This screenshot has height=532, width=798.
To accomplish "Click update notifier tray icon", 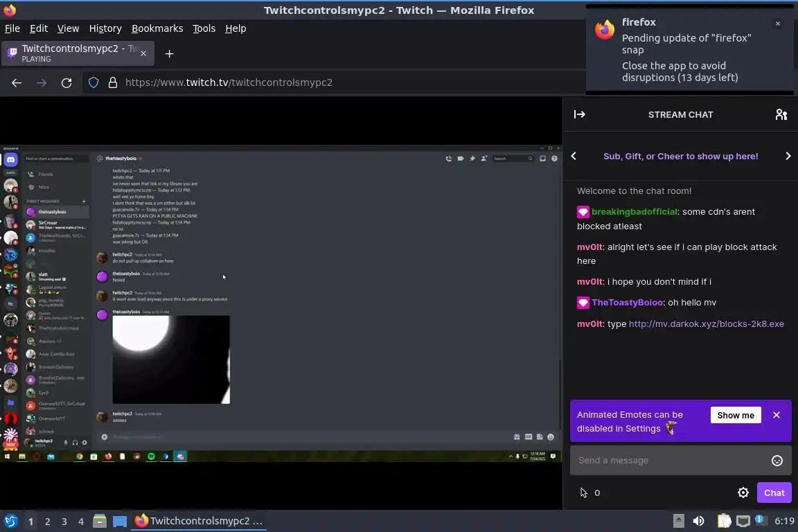I will tap(760, 520).
